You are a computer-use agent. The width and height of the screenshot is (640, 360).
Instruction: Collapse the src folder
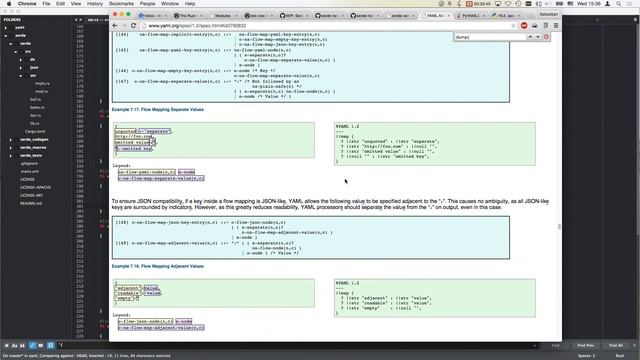point(16,52)
